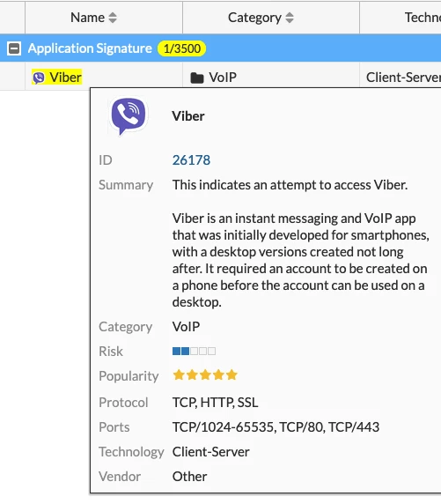Collapse the Application Signature group

[x=14, y=48]
